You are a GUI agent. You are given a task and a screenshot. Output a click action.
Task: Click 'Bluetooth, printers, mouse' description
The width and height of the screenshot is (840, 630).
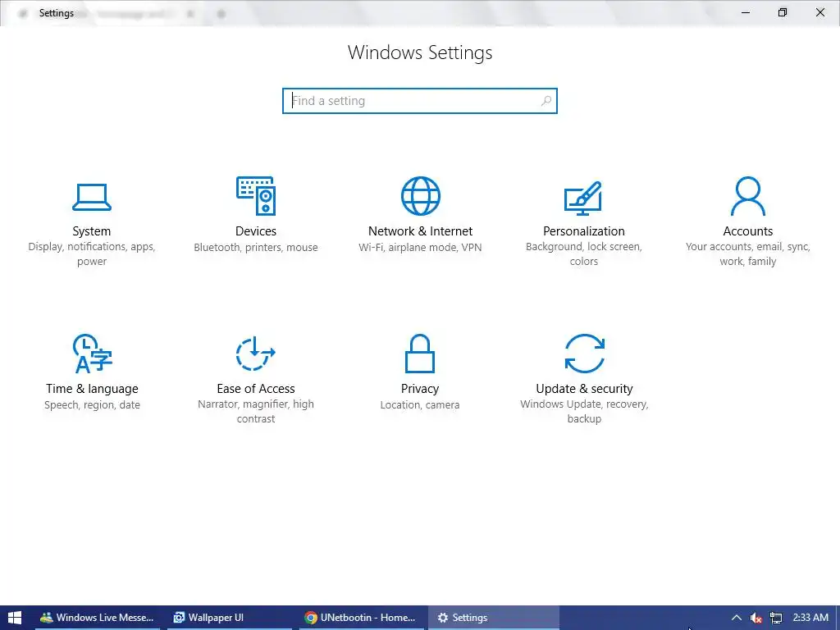256,247
